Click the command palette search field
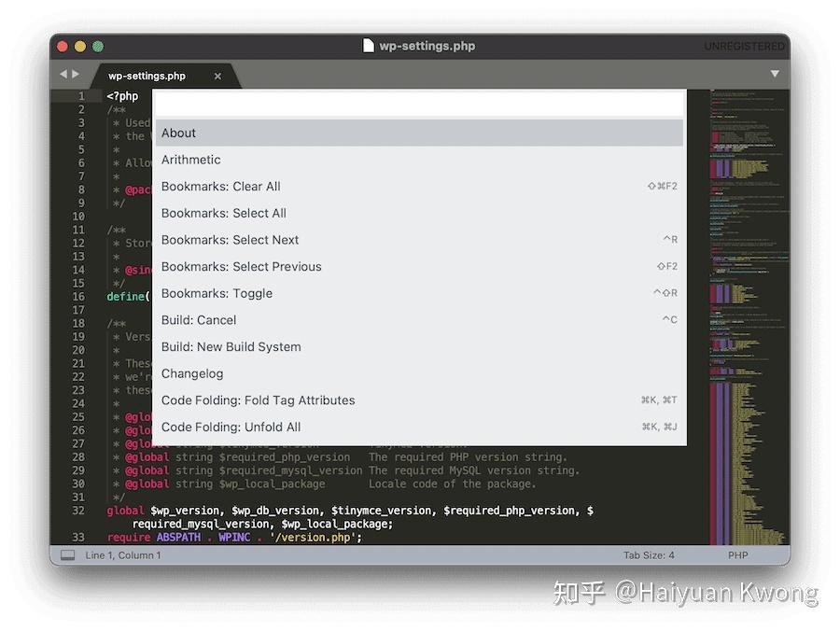840x631 pixels. pyautogui.click(x=418, y=103)
